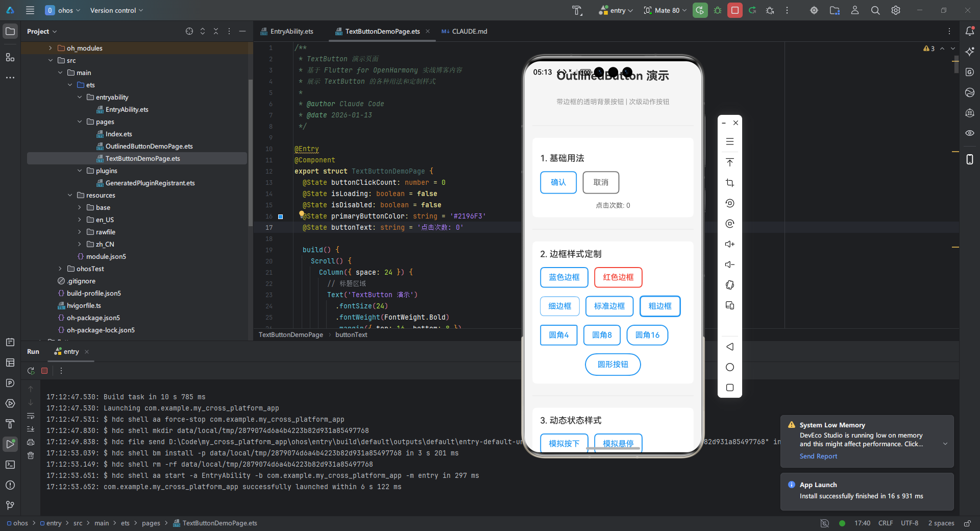Click Send Report link
Viewport: 980px width, 531px height.
click(x=818, y=456)
